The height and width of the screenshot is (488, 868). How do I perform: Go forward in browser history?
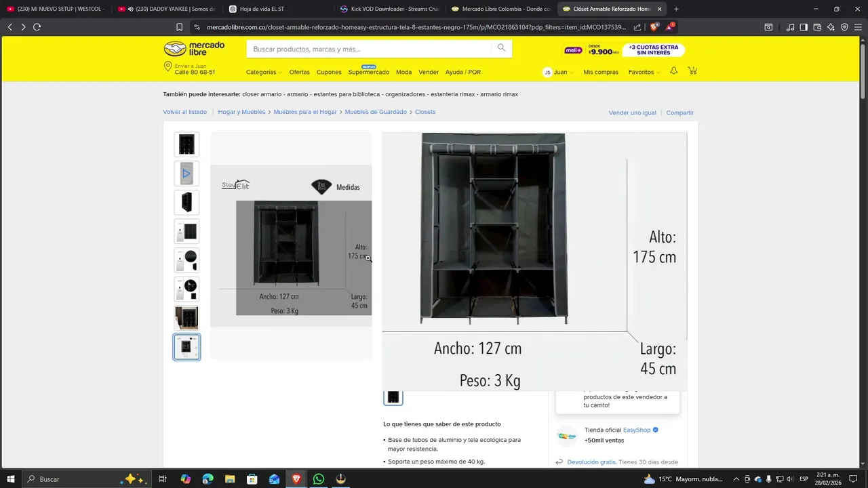(23, 27)
